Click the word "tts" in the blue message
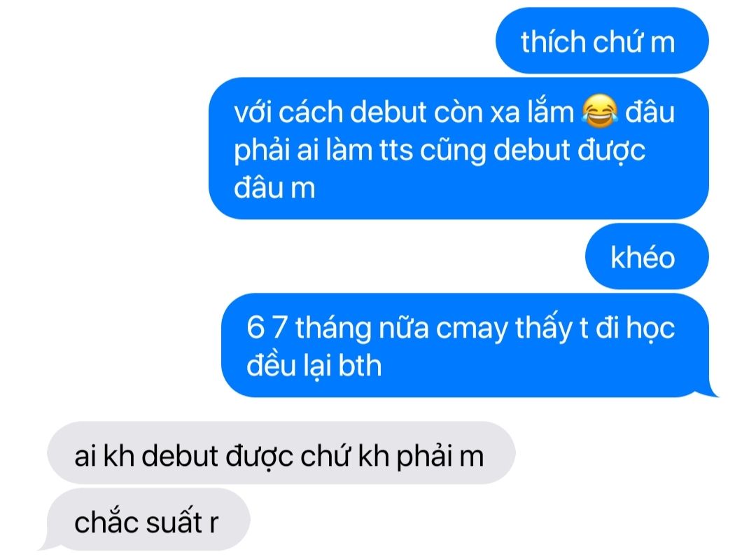Image resolution: width=756 pixels, height=559 pixels. click(395, 150)
